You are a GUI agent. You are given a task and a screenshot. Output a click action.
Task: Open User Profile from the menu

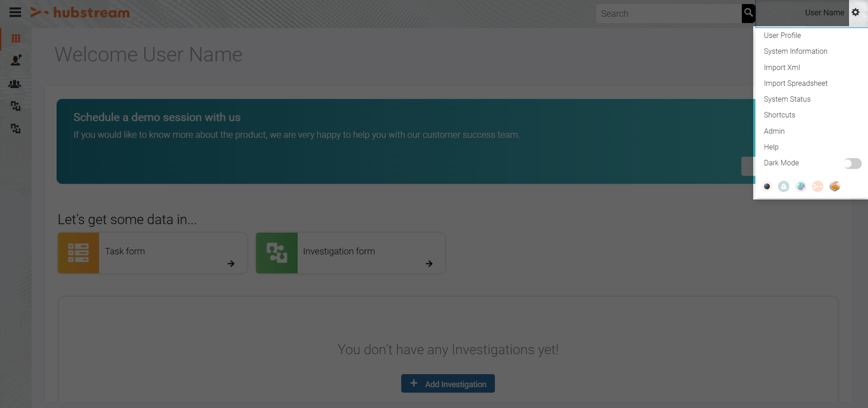pyautogui.click(x=782, y=35)
